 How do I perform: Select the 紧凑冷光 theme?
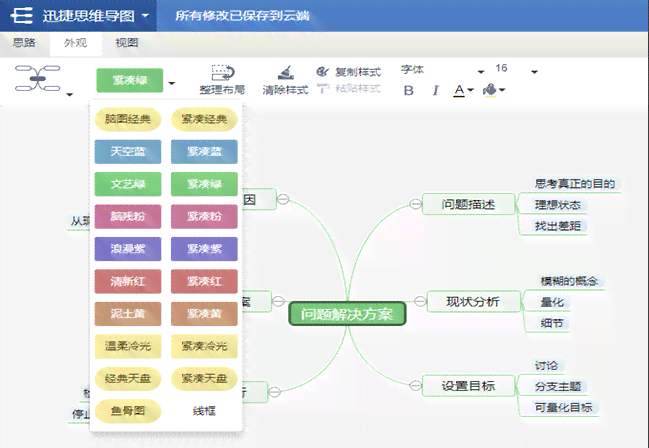(x=204, y=346)
